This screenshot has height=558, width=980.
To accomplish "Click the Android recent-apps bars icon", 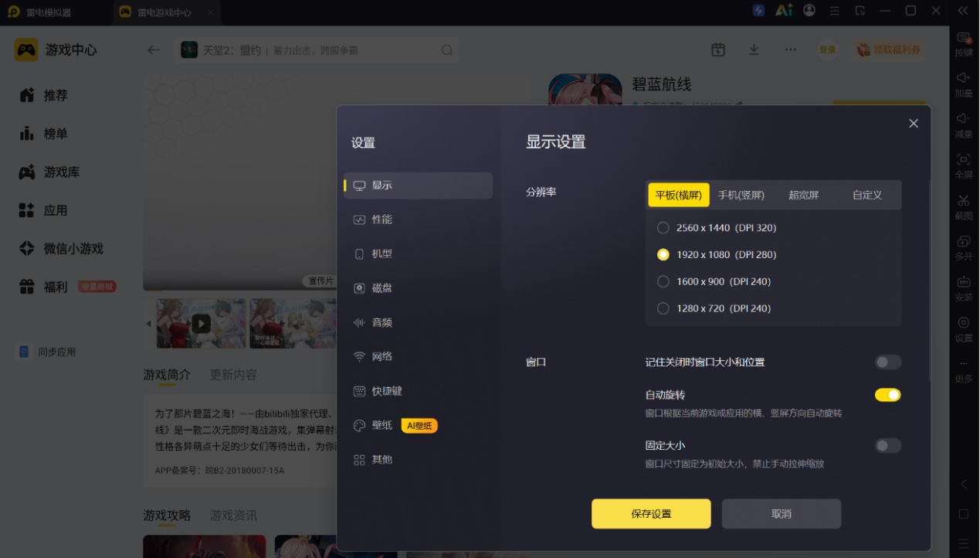I will 964,543.
